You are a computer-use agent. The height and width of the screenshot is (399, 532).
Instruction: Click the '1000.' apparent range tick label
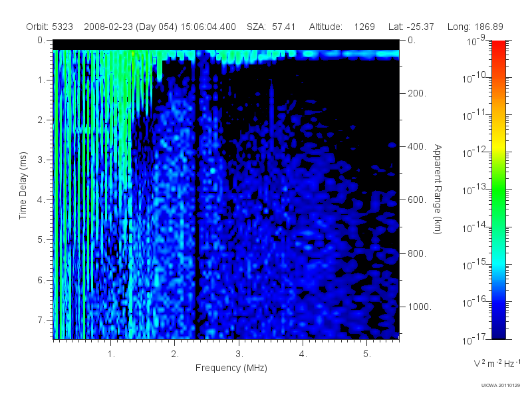tap(420, 307)
